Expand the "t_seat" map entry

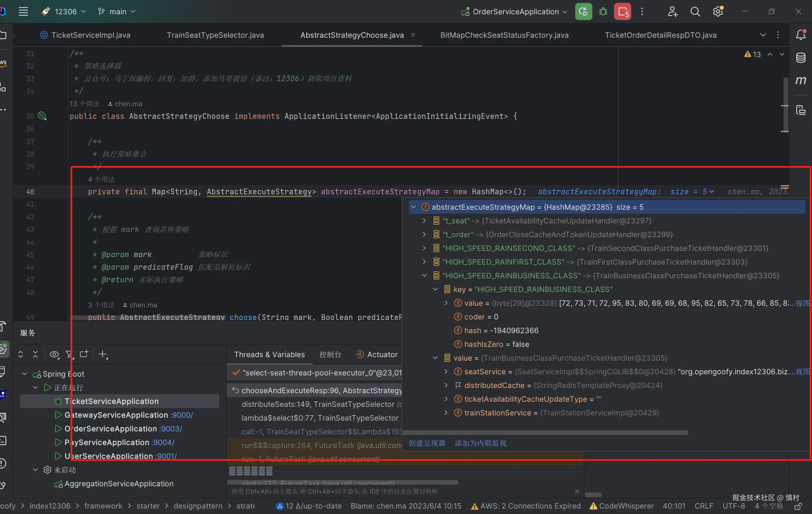pos(424,221)
